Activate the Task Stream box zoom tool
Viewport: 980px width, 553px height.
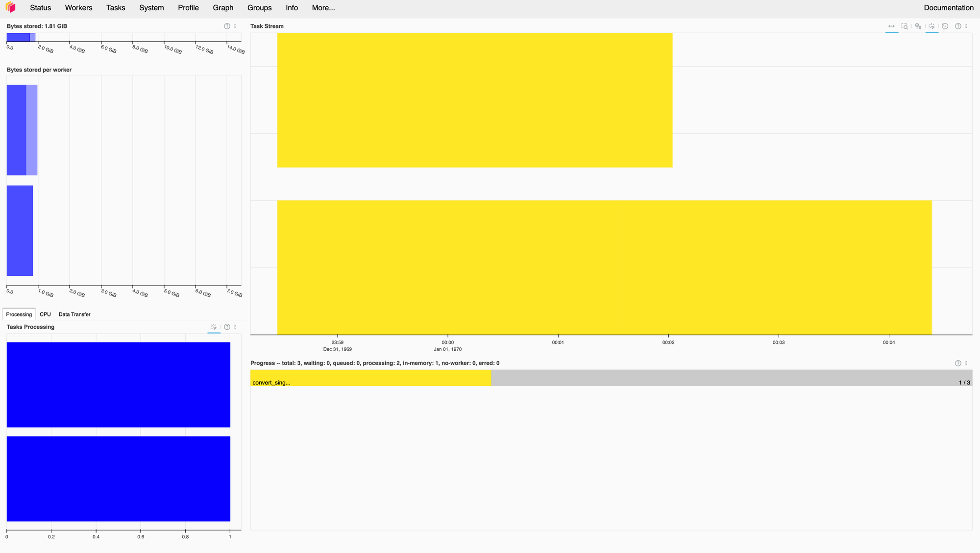905,26
